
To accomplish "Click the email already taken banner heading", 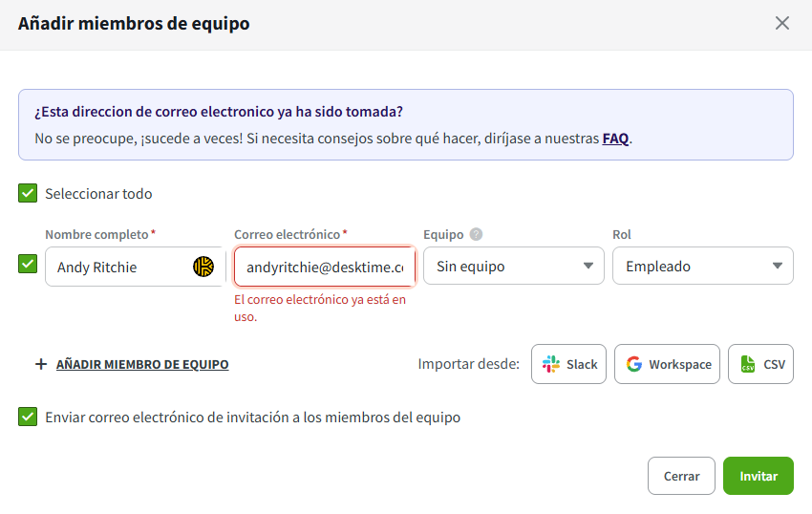I will [219, 112].
